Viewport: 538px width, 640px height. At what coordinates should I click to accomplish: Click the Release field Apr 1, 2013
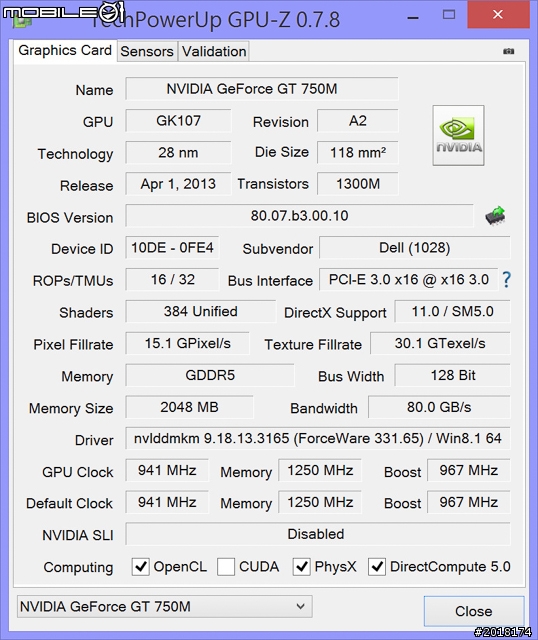tap(178, 184)
